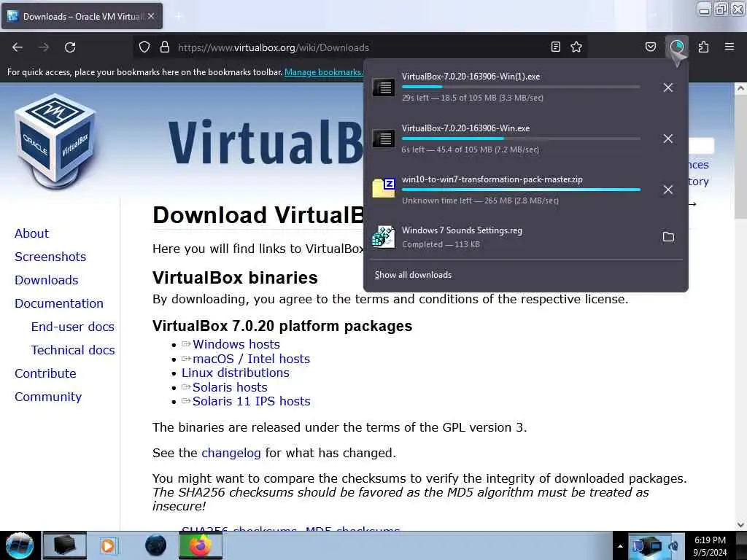Select Show all downloads

pos(413,275)
